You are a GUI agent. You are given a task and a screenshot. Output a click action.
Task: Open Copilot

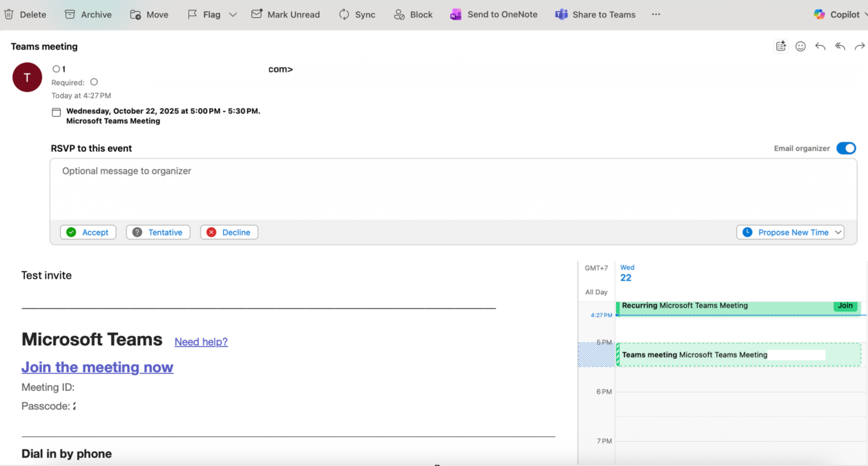837,14
